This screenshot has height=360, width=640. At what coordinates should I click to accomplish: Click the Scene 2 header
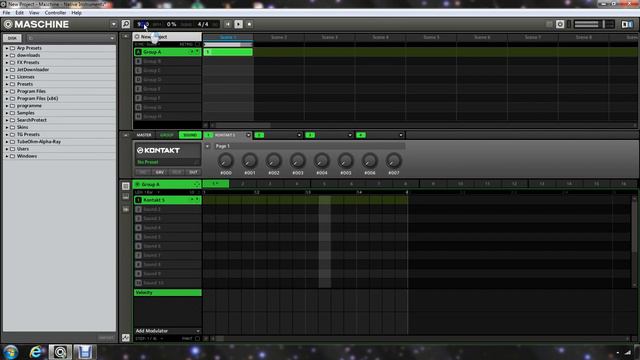(x=279, y=37)
